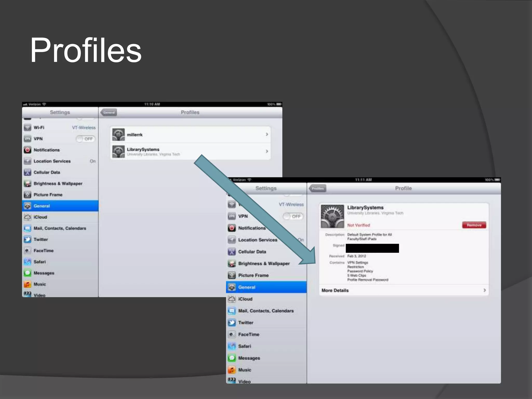Click the Notifications icon in left sidebar
The height and width of the screenshot is (399, 532).
pyautogui.click(x=28, y=150)
